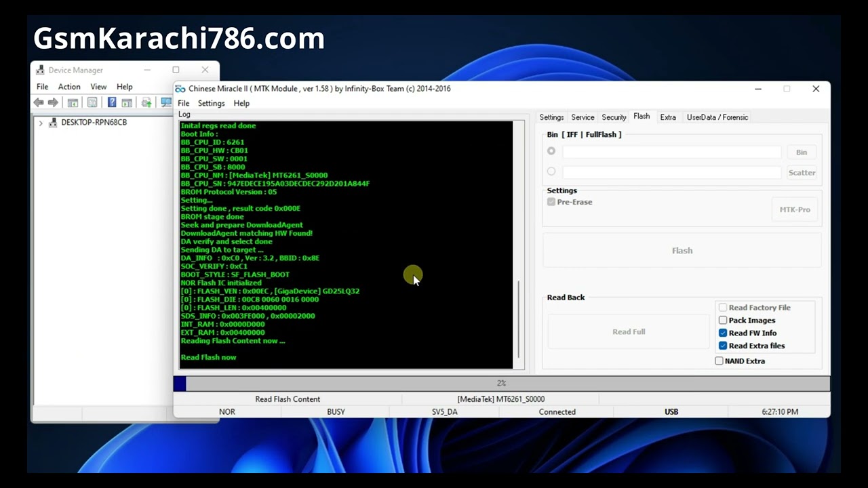Screen dimensions: 868x488
Task: Click 'Read Flash now' log line
Action: click(208, 357)
